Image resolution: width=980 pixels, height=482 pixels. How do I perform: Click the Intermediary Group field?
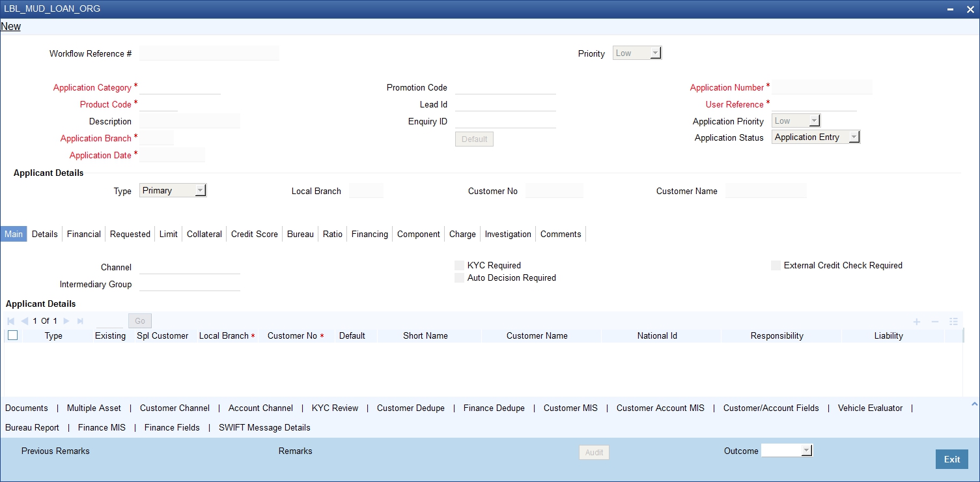[x=189, y=284]
